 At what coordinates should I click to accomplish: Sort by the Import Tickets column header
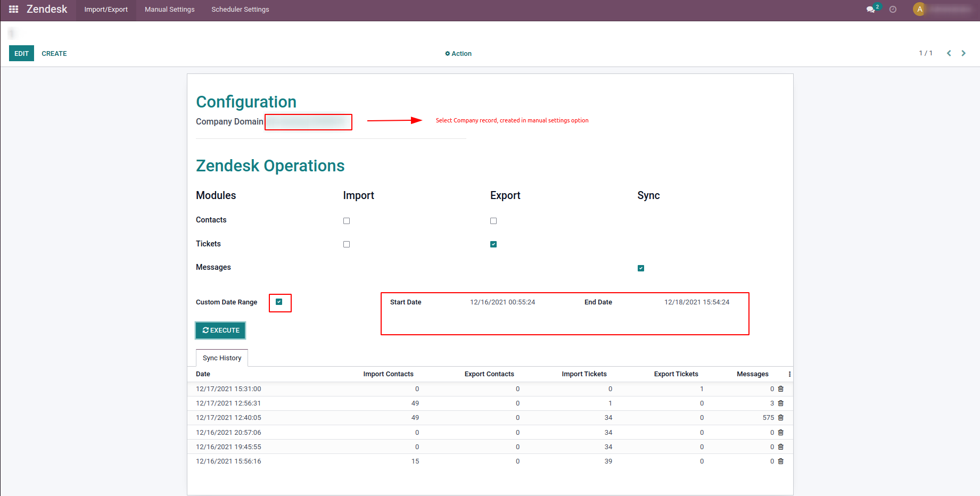(x=584, y=374)
